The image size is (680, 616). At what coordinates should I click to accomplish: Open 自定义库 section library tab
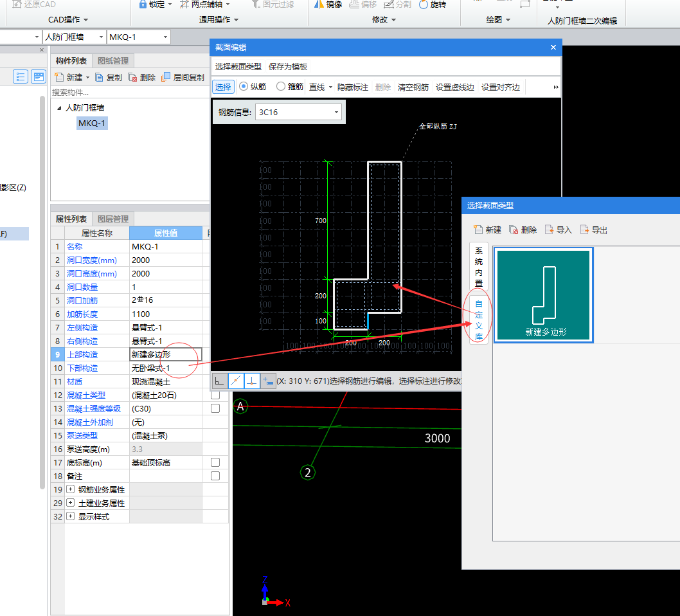coord(479,320)
